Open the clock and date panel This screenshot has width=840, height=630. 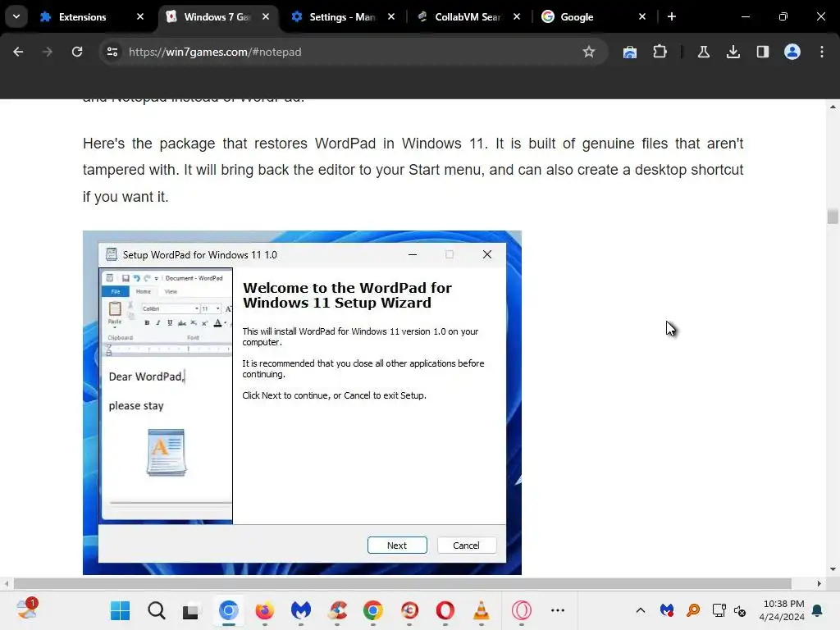click(782, 610)
